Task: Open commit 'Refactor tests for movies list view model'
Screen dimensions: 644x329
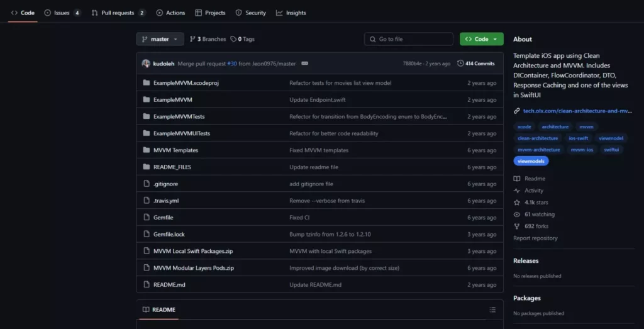Action: [340, 83]
